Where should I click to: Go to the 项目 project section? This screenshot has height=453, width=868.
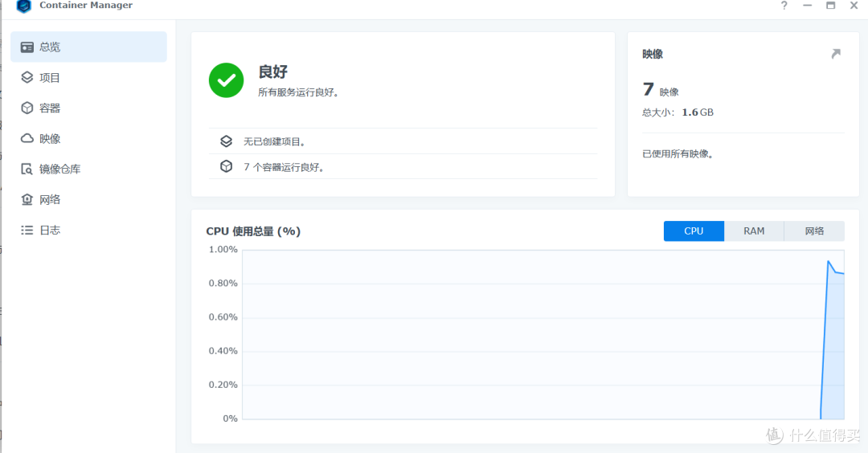[88, 77]
